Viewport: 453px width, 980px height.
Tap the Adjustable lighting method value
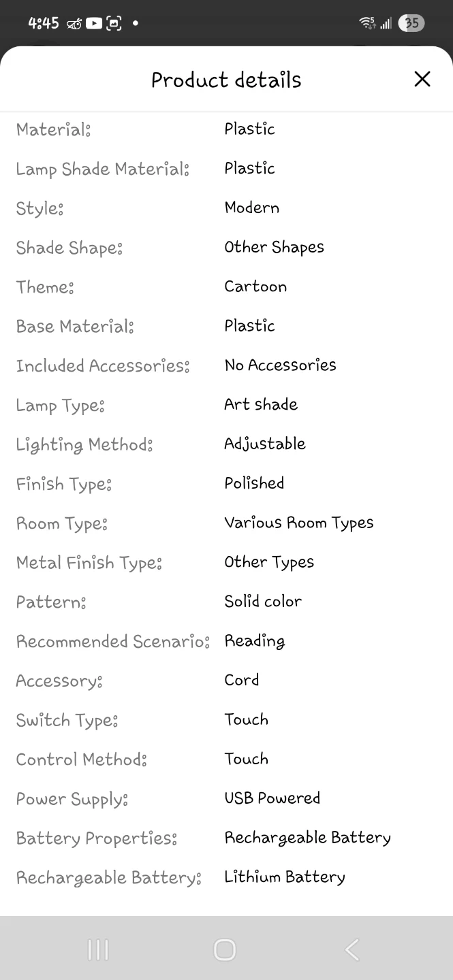265,444
